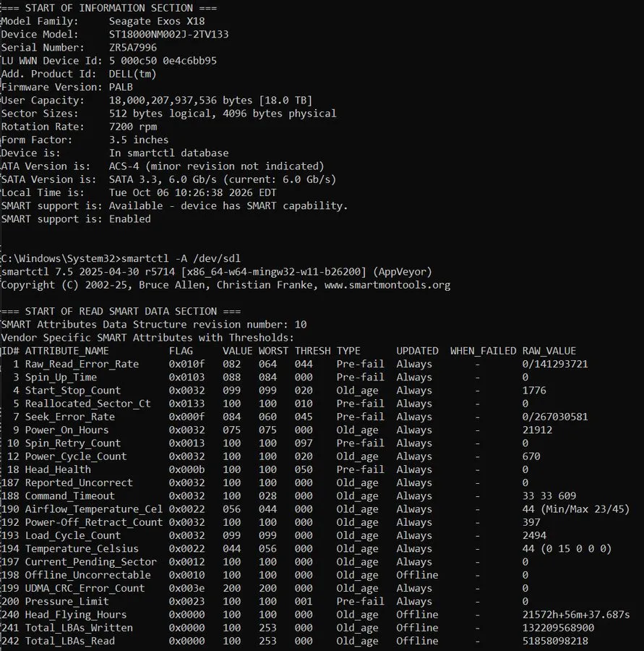The image size is (644, 651).
Task: Click Load_Cycle_Count raw value 2494
Action: pyautogui.click(x=534, y=535)
